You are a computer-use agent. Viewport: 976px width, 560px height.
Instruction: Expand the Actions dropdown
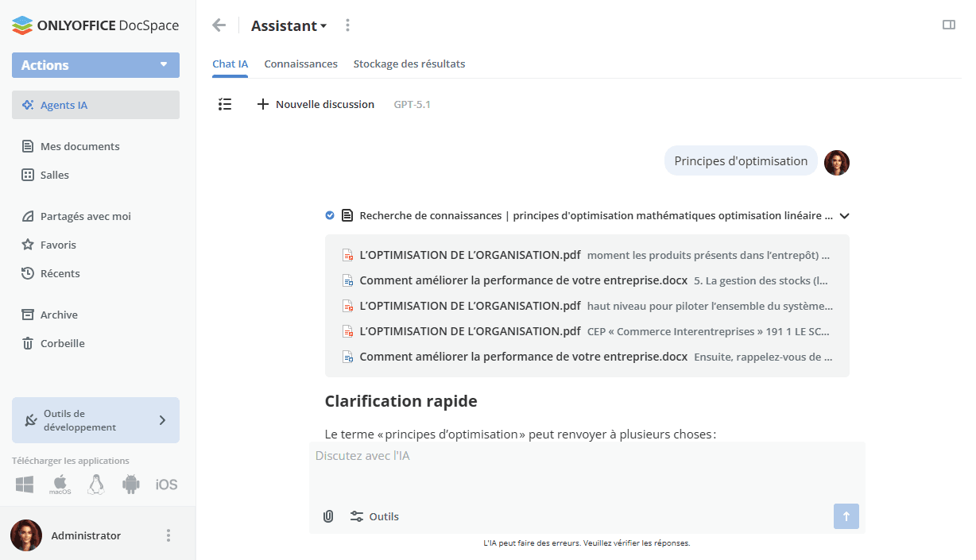click(164, 65)
